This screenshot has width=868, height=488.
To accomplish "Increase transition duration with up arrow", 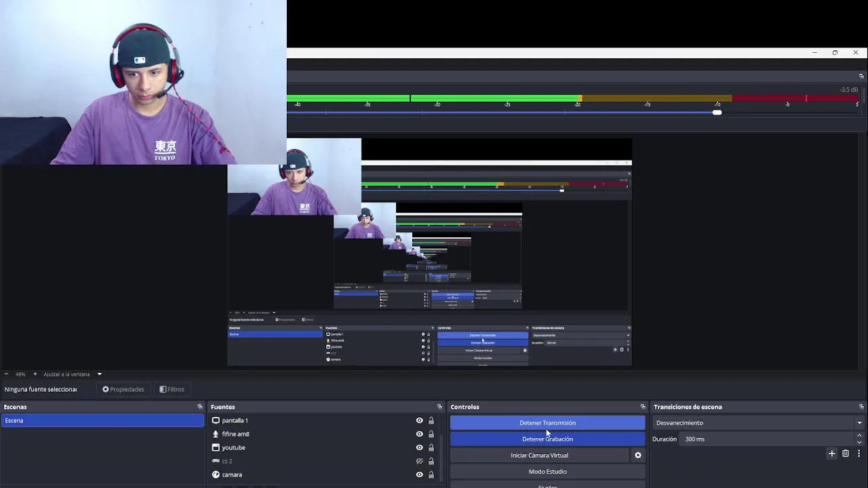I will point(859,436).
